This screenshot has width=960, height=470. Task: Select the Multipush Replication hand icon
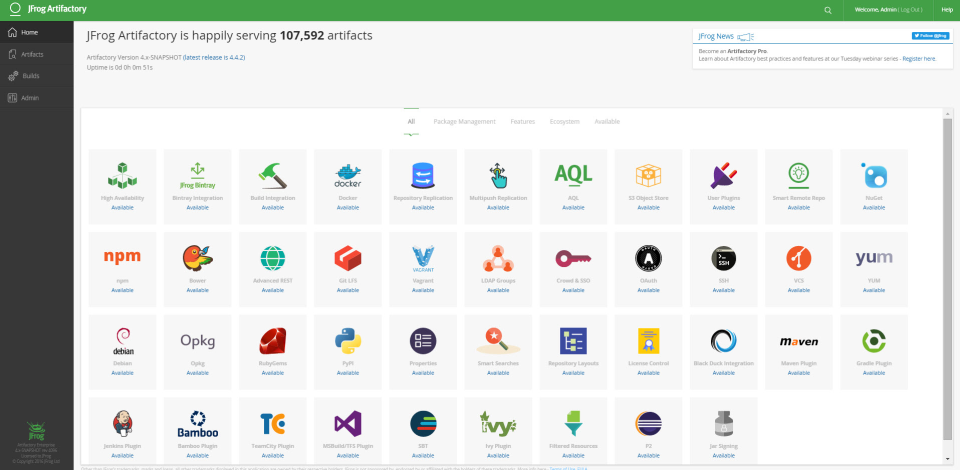click(498, 175)
